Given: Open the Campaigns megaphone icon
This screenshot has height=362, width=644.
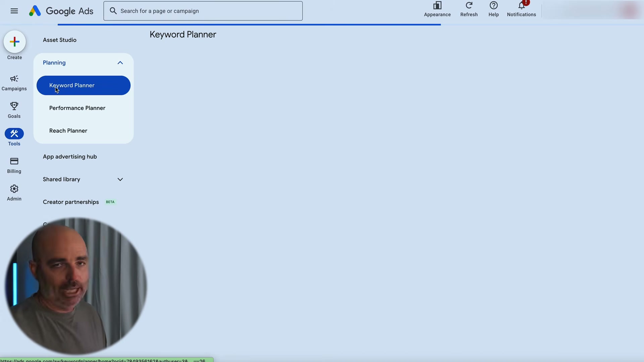Looking at the screenshot, I should pos(14,79).
